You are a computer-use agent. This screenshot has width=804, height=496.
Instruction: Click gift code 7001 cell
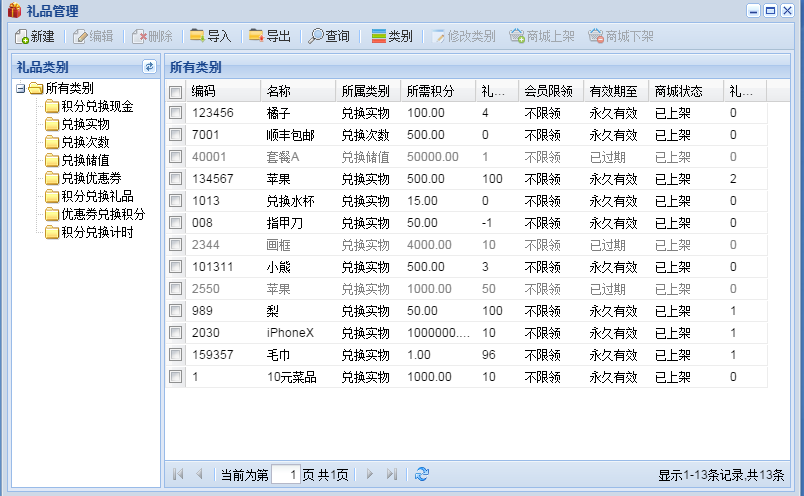[x=223, y=135]
